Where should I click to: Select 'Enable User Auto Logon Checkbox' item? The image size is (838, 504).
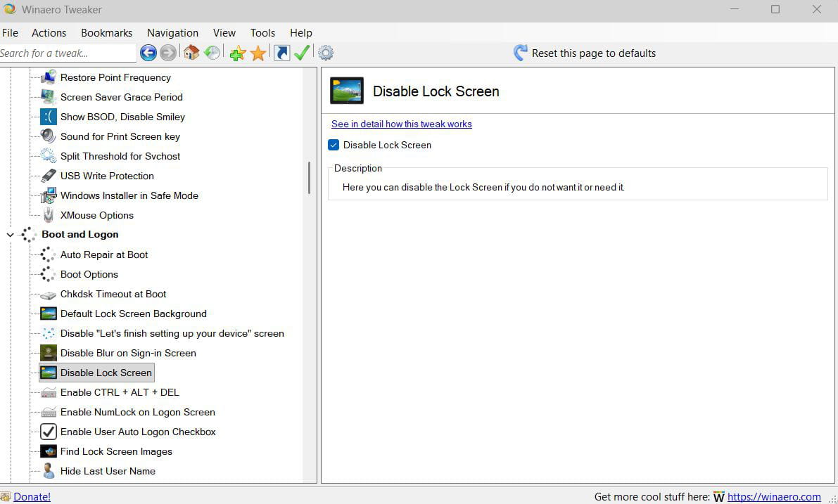click(x=138, y=432)
